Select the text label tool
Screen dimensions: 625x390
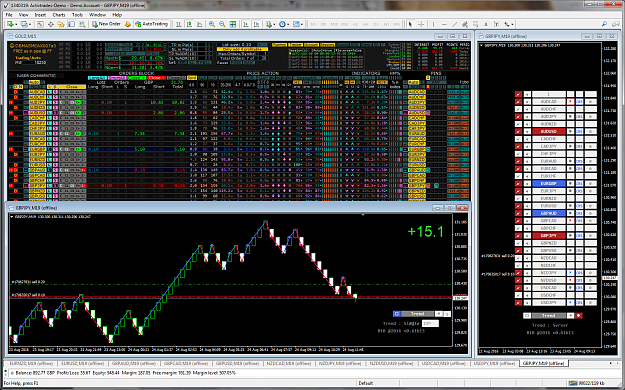496,24
